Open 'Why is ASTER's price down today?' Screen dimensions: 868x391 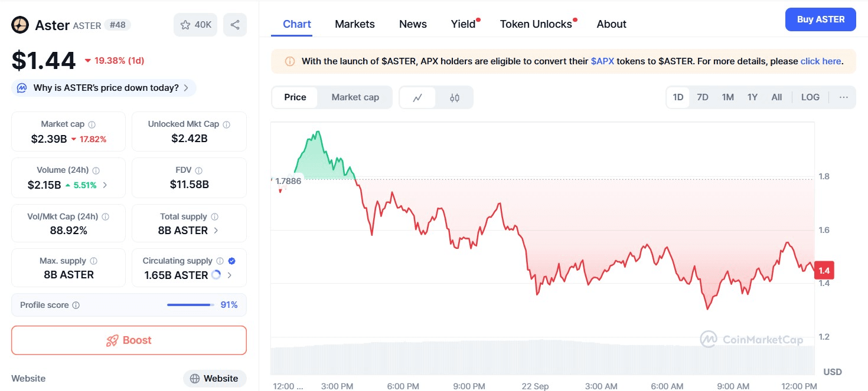coord(105,88)
